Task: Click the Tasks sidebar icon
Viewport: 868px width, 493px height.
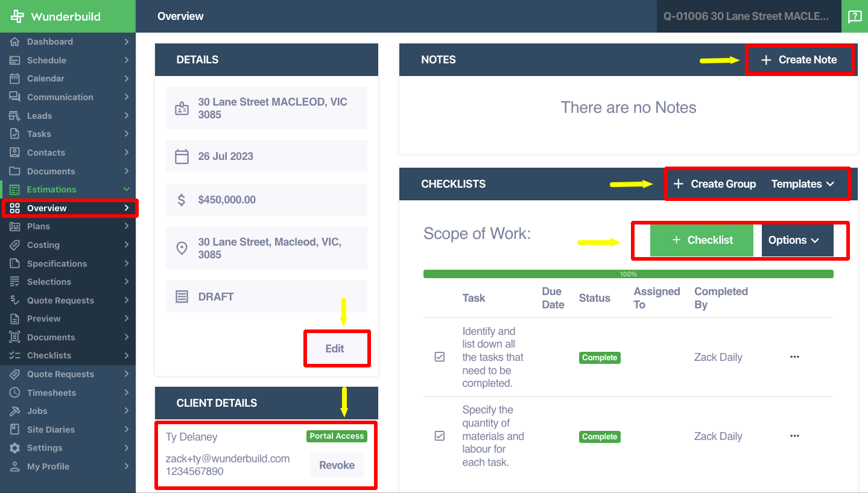Action: (x=15, y=134)
